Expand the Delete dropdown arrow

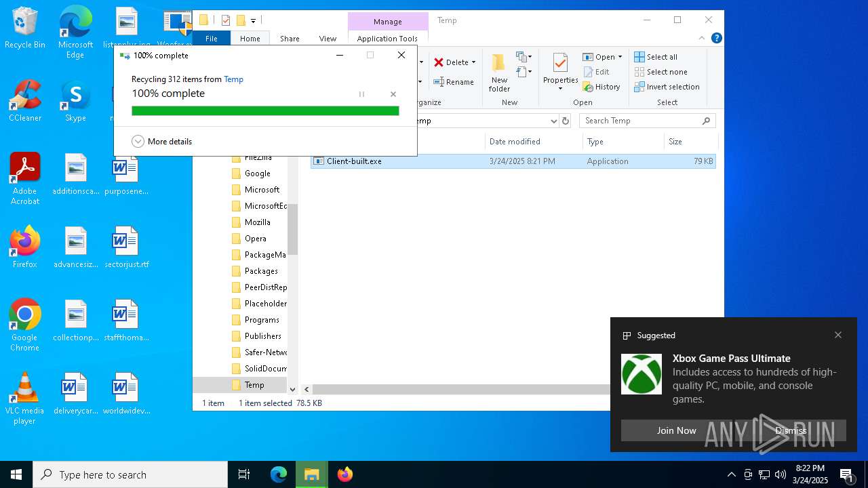click(473, 62)
